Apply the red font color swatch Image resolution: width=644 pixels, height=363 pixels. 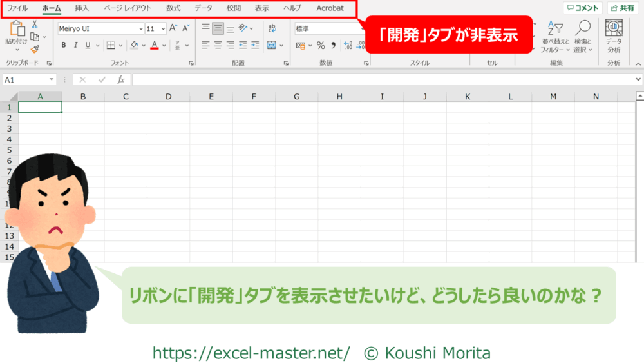(x=154, y=45)
